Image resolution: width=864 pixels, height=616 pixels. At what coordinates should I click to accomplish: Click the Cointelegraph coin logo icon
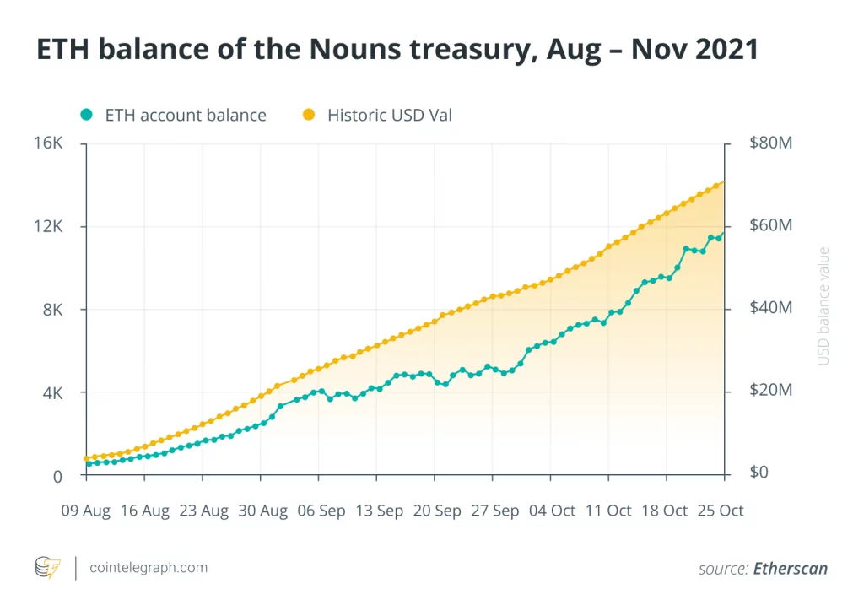[48, 568]
